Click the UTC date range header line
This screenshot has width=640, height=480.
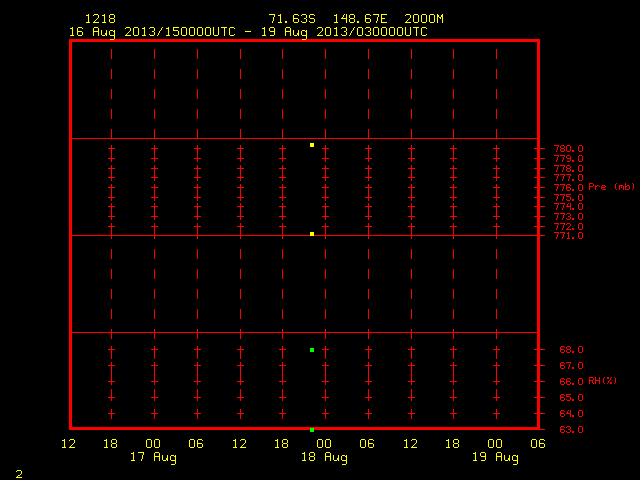tap(248, 32)
